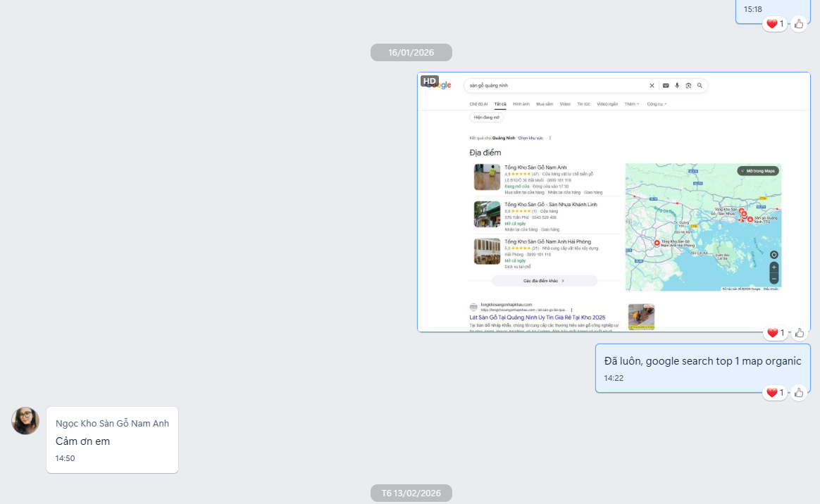Viewport: 820px width, 504px height.
Task: Open heart reaction count on the shared screenshot
Action: click(775, 333)
